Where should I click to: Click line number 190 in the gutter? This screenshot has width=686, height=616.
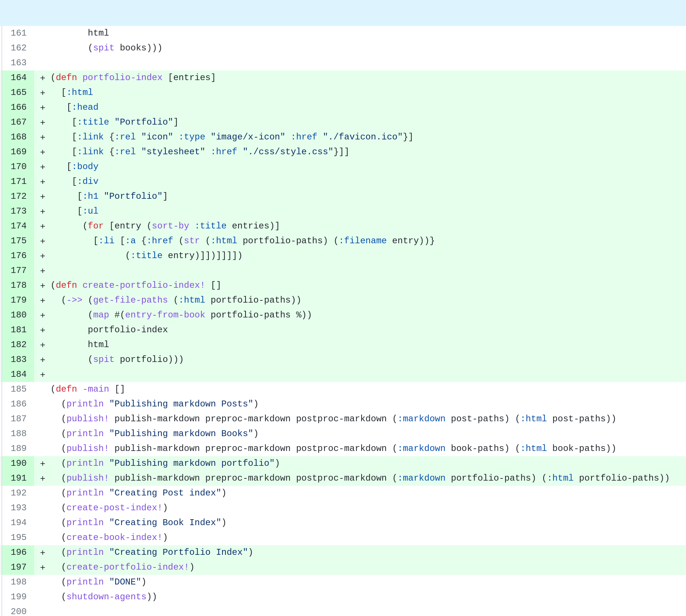click(19, 463)
